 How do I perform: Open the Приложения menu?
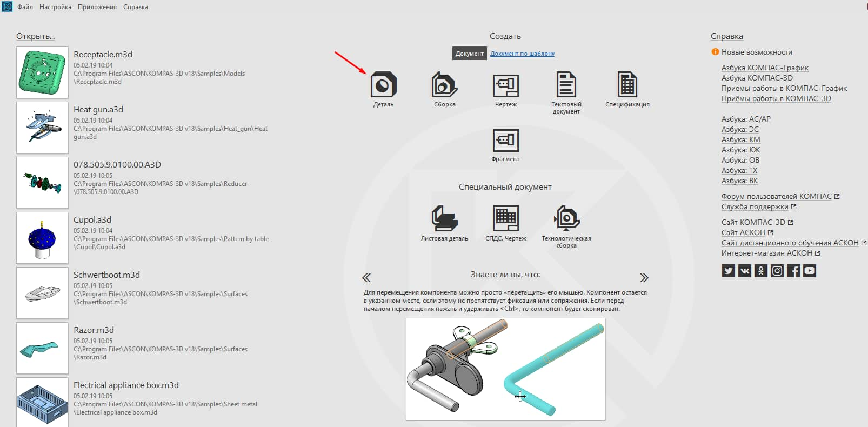[97, 7]
